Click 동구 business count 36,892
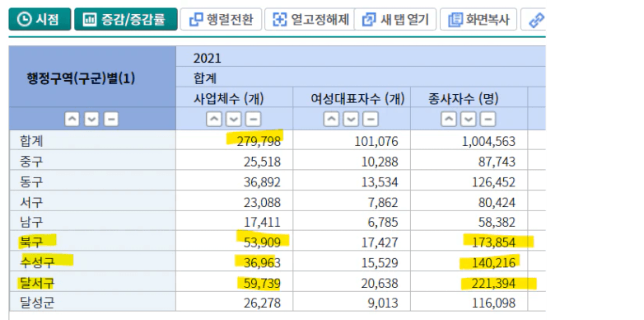 pos(261,181)
